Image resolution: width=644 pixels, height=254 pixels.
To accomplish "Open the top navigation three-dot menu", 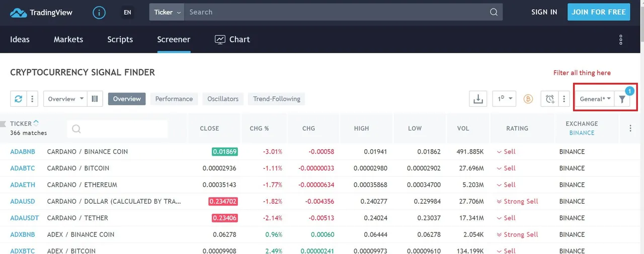I will [621, 39].
